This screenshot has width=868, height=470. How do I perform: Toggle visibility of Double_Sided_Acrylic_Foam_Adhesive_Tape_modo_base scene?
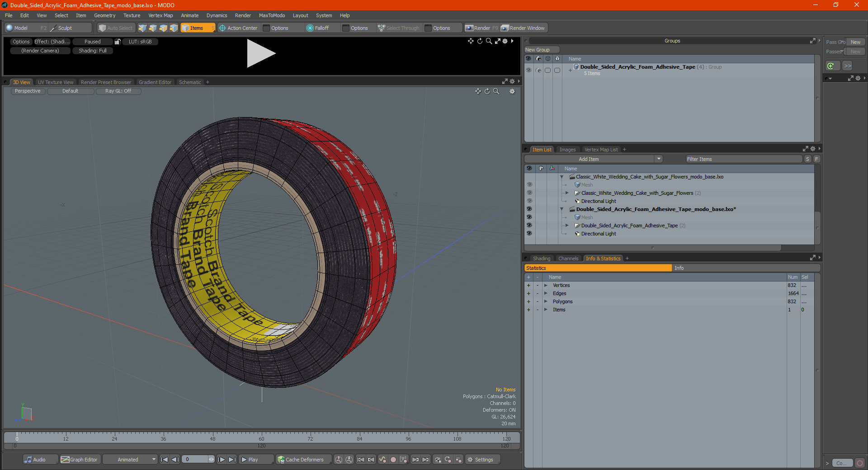click(x=529, y=209)
